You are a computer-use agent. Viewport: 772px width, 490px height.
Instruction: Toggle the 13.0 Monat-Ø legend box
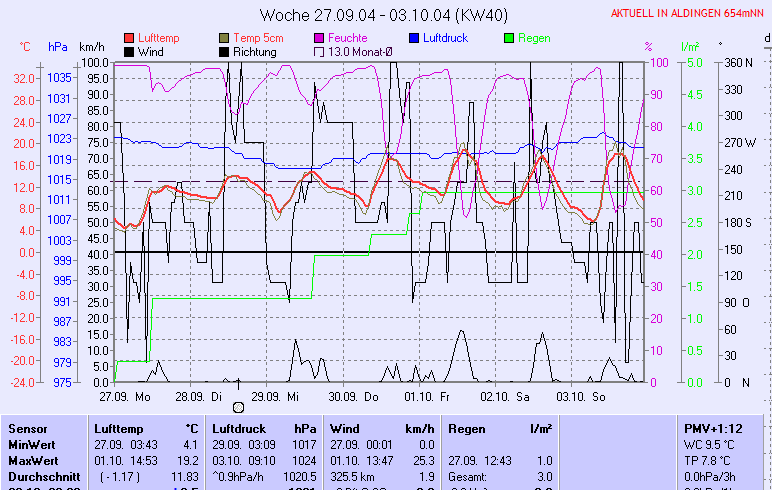(x=321, y=51)
